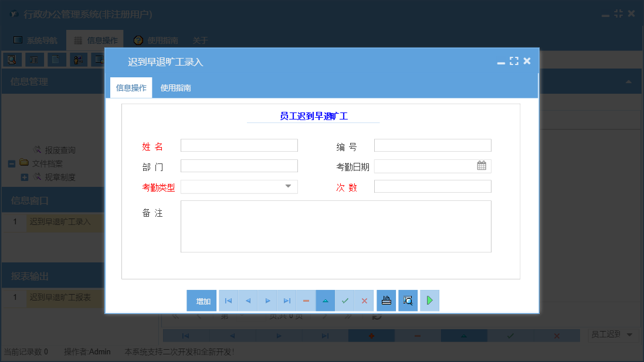Cancel changes with the red X icon
Image resolution: width=644 pixels, height=362 pixels.
(x=364, y=300)
